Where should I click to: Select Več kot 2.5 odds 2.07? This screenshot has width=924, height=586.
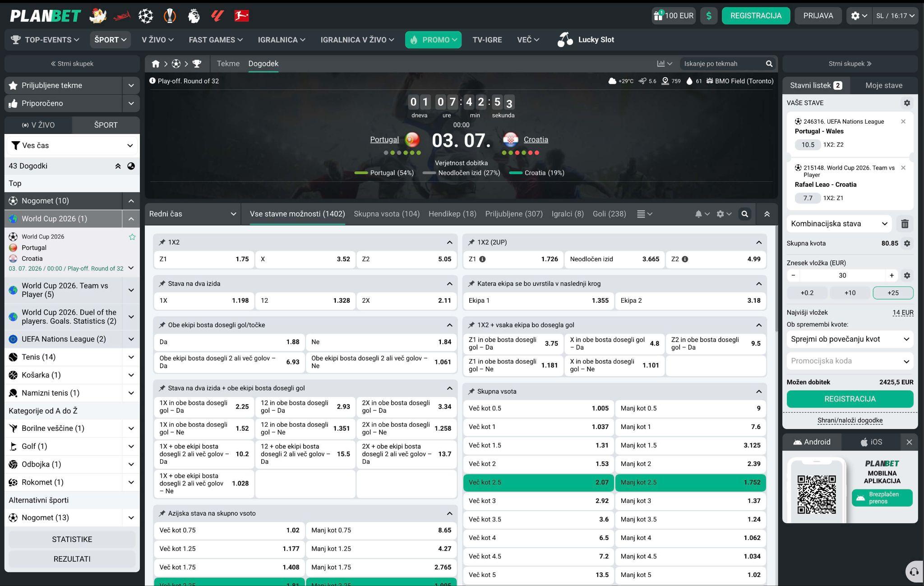pyautogui.click(x=538, y=482)
